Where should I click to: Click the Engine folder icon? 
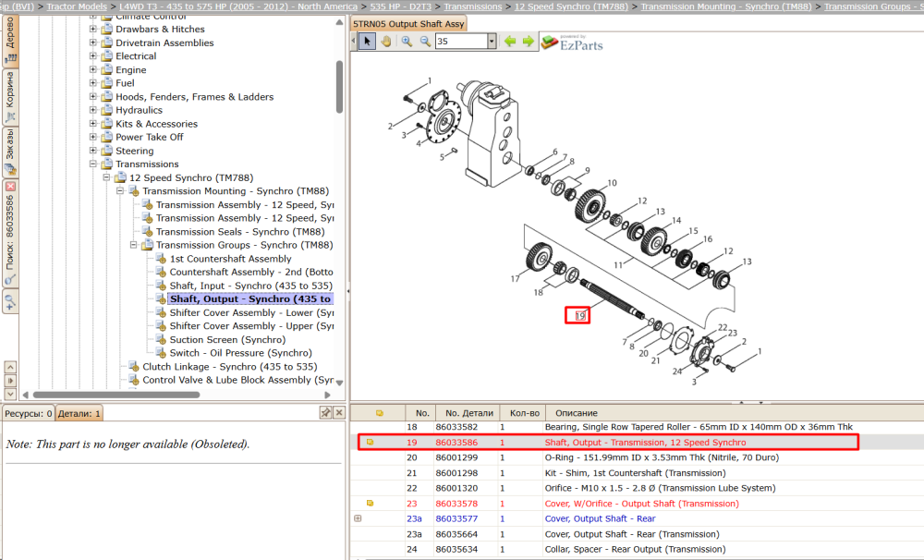tap(106, 69)
